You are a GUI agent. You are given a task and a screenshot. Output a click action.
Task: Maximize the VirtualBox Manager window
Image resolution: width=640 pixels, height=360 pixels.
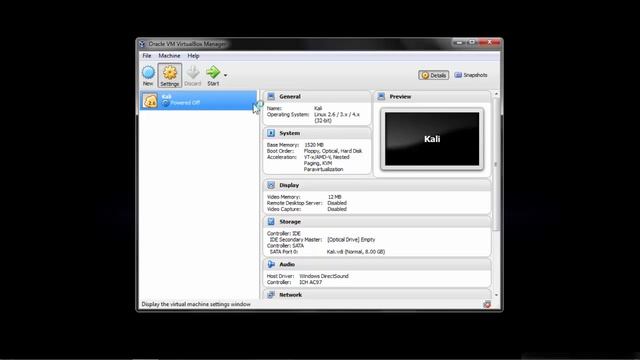[x=471, y=42]
